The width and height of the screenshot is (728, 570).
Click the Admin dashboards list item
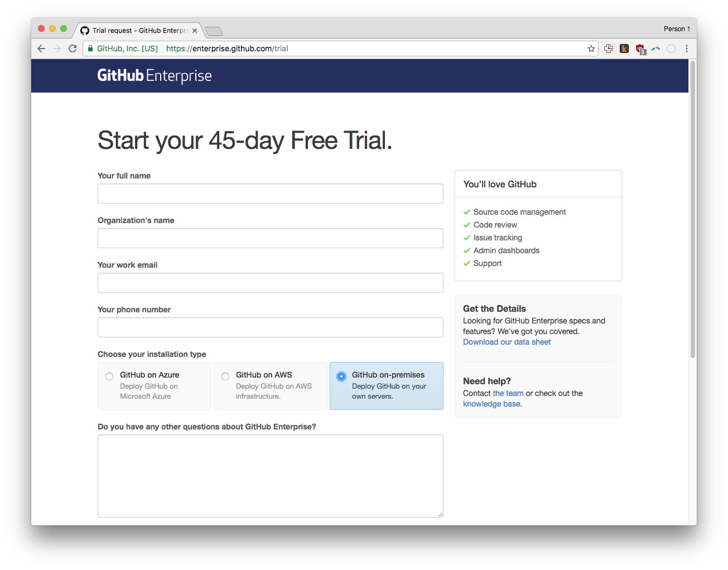(502, 250)
